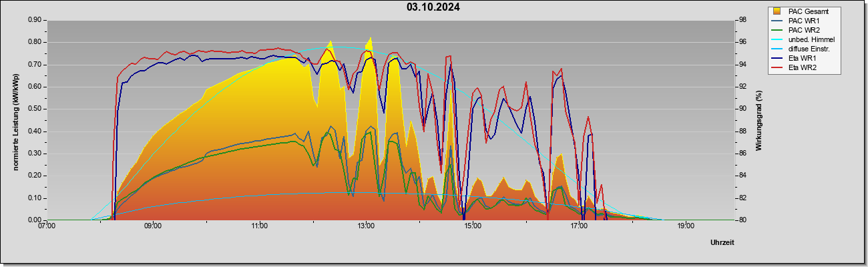The image size is (868, 267).
Task: Click the 09:00 time axis label
Action: [x=153, y=226]
